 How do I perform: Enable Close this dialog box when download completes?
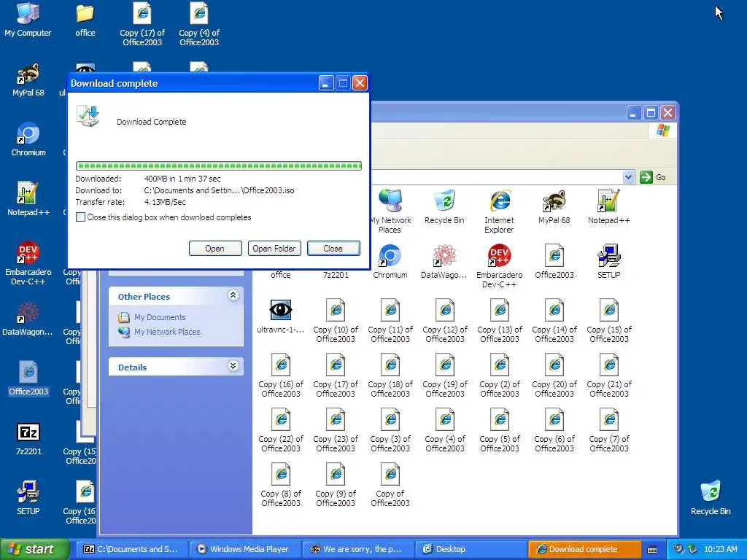pyautogui.click(x=80, y=217)
